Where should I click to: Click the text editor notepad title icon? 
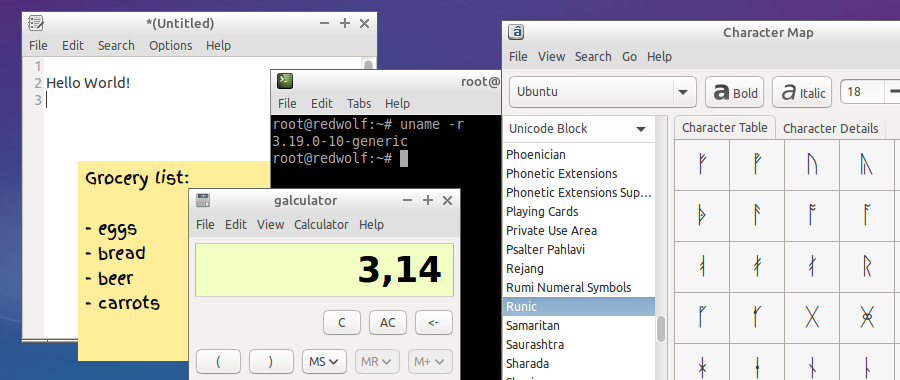point(36,23)
